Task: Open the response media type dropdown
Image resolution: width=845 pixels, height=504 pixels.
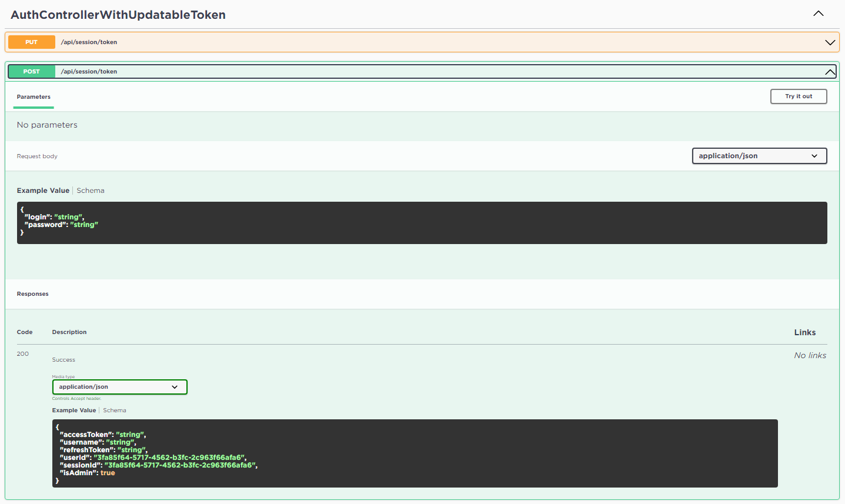Action: pyautogui.click(x=119, y=387)
